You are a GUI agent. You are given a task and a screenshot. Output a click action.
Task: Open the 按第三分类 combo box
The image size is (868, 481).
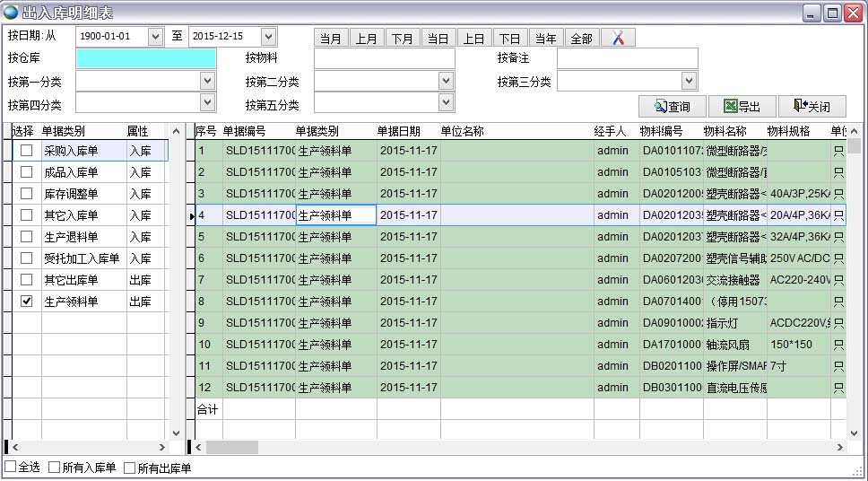point(689,81)
